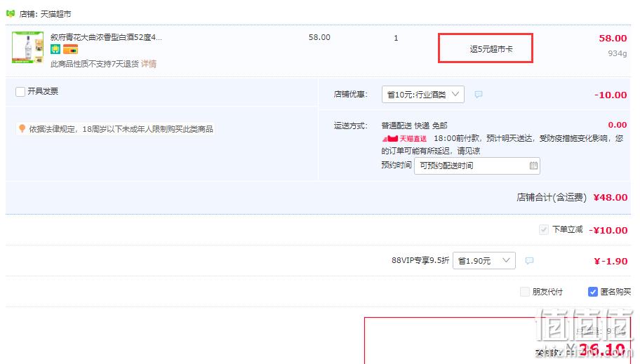
Task: Open product title 叙府青花大曲浓香型白酒52度
Action: (106, 37)
